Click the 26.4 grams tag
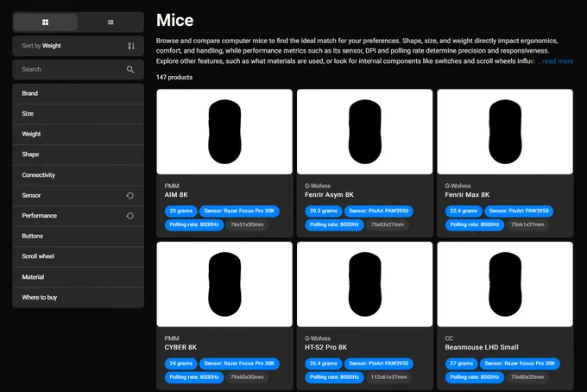Viewport: 587px width, 392px height. (324, 364)
